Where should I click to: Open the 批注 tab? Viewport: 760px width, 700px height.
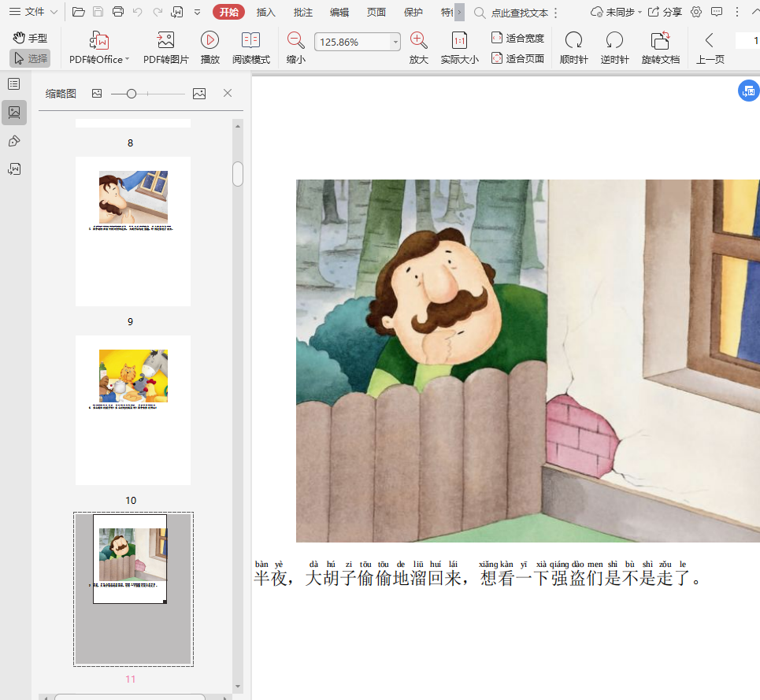(x=302, y=12)
